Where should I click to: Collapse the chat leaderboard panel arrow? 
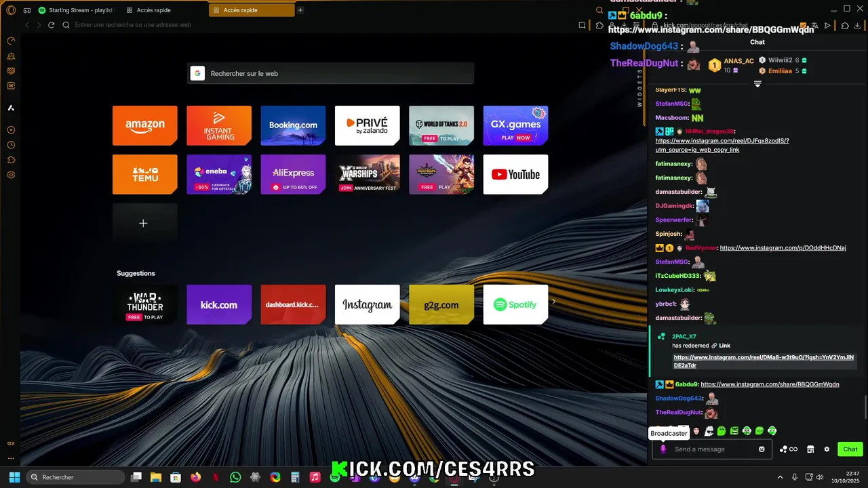click(757, 84)
